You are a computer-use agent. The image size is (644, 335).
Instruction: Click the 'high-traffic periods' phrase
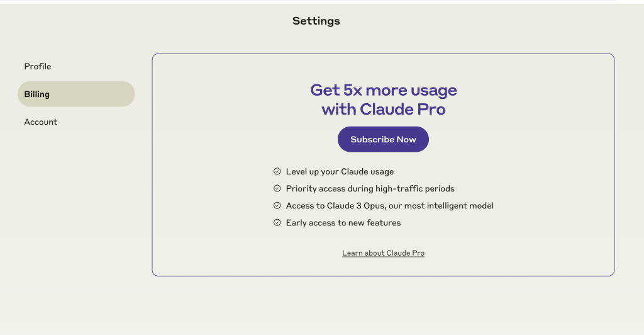point(414,188)
